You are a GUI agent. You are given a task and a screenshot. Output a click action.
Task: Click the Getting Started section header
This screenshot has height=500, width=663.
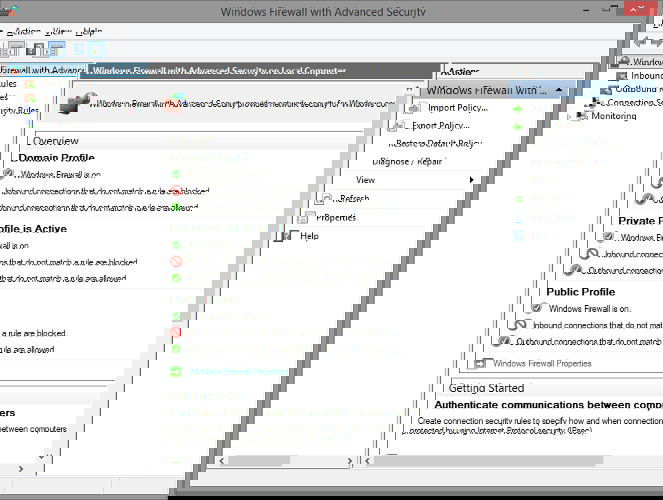click(x=486, y=388)
